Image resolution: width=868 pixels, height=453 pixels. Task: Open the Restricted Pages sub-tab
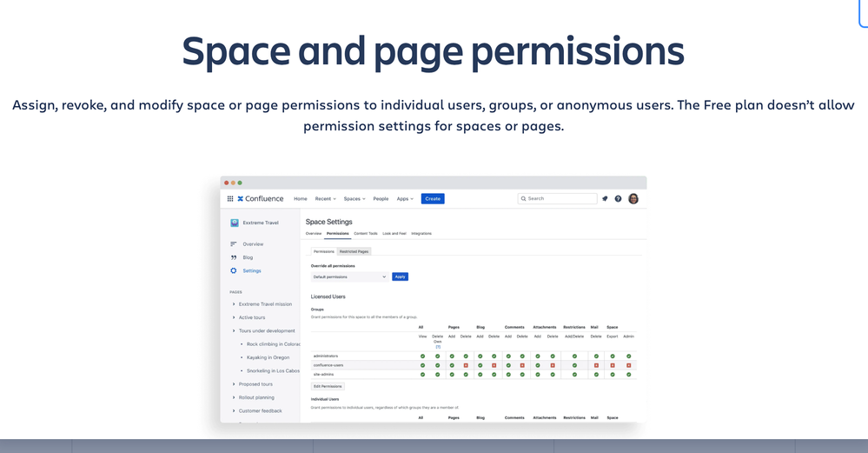pyautogui.click(x=354, y=251)
